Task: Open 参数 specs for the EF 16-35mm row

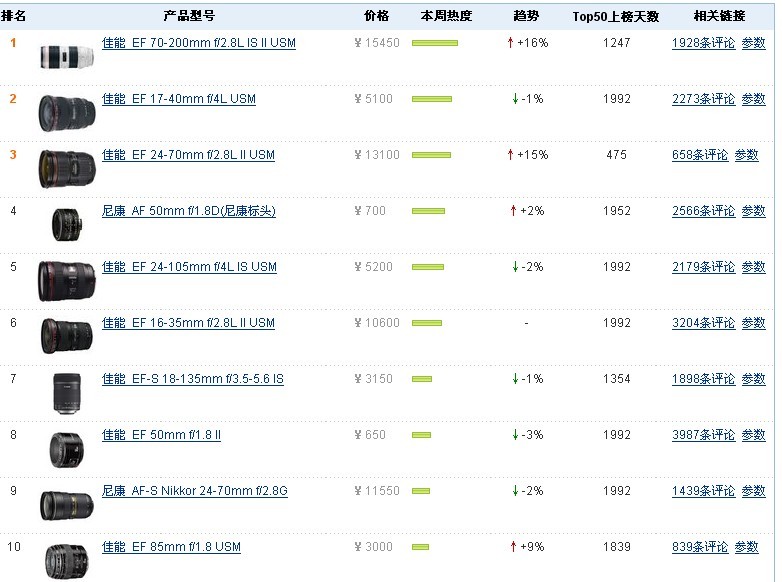Action: [x=753, y=323]
